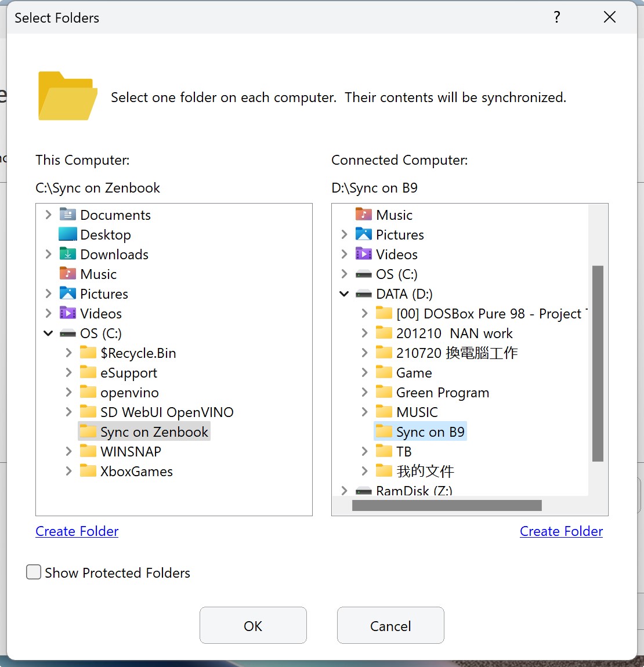Expand the Green Program folder
The image size is (644, 667).
click(x=364, y=393)
